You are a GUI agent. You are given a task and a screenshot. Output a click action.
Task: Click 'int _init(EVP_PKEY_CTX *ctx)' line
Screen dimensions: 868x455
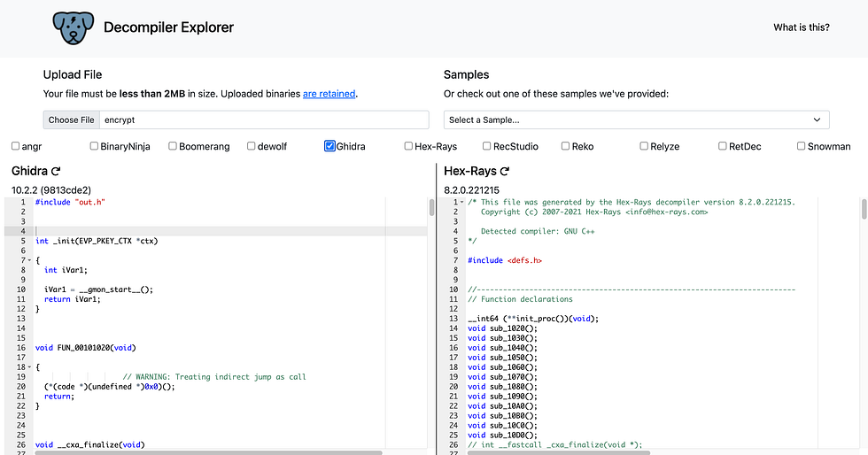pyautogui.click(x=97, y=241)
